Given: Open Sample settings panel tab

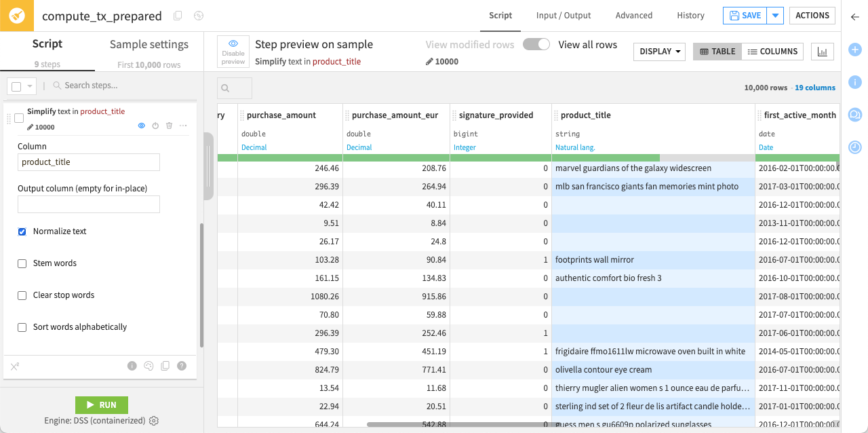Looking at the screenshot, I should click(149, 52).
